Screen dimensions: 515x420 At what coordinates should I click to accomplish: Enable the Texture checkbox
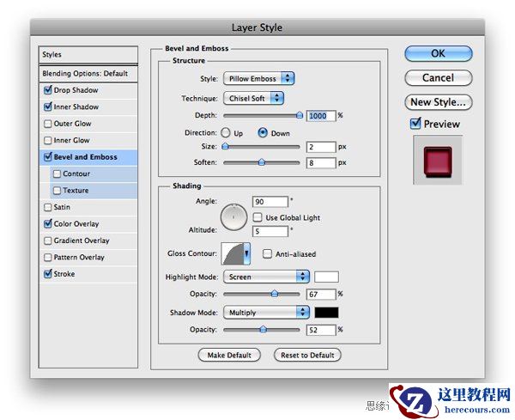58,191
